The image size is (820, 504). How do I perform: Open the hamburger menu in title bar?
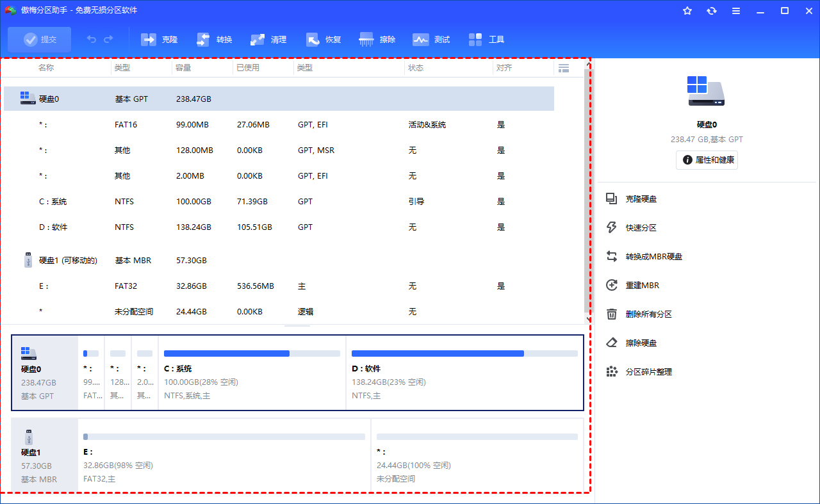(736, 11)
